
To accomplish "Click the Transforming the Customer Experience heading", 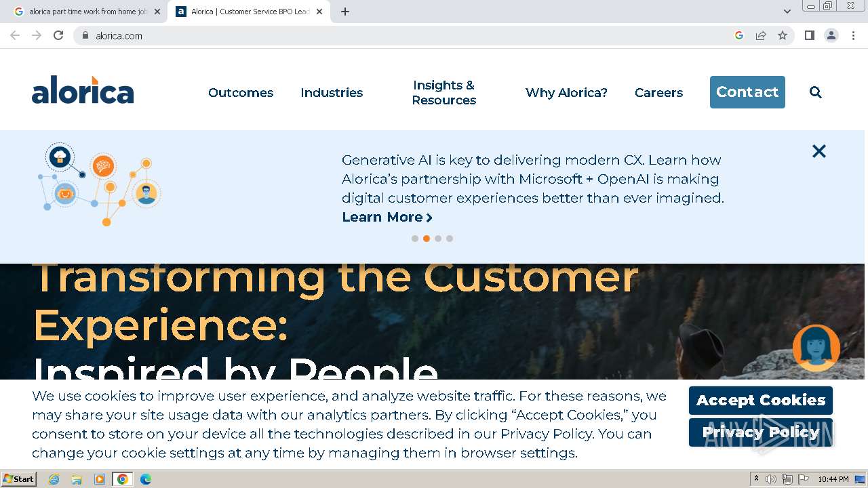I will click(x=335, y=302).
